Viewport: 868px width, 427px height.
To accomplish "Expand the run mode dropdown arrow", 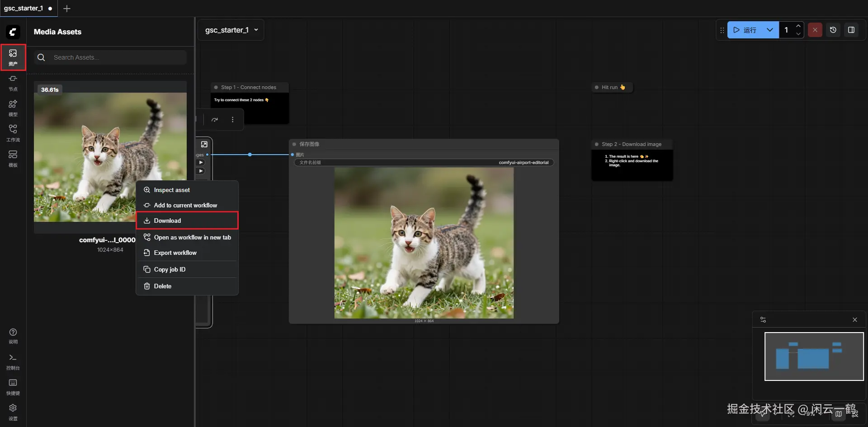I will [769, 30].
